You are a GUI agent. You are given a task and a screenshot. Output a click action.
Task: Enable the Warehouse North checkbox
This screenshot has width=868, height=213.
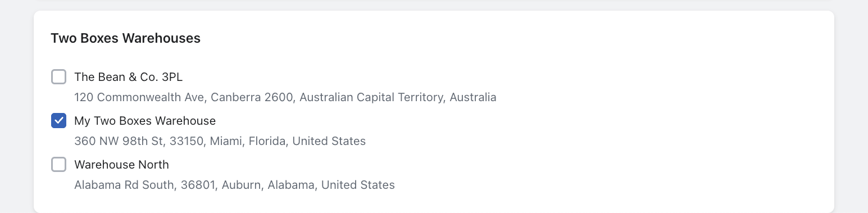coord(59,165)
